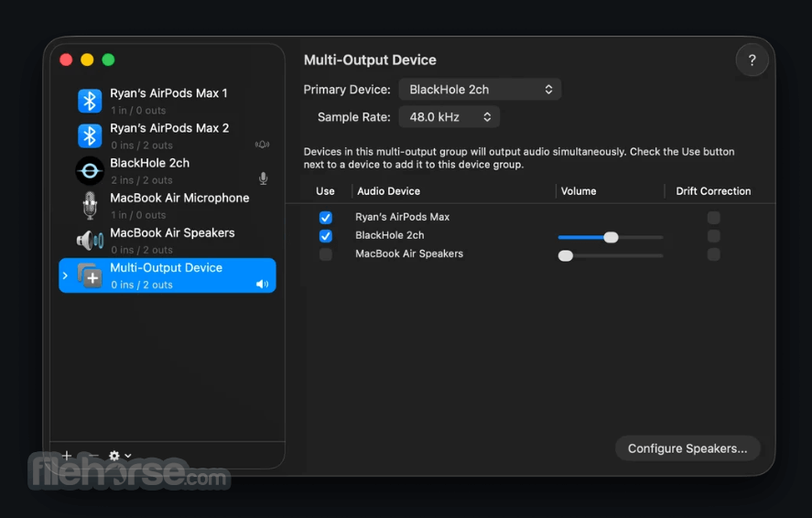Uncheck Use for BlackHole 2ch
The height and width of the screenshot is (518, 812).
326,236
